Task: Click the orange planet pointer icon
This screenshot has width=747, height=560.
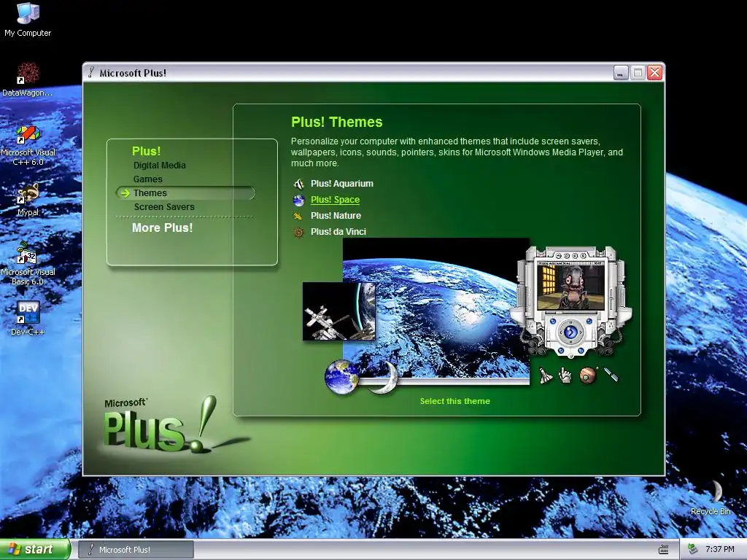Action: pos(589,376)
